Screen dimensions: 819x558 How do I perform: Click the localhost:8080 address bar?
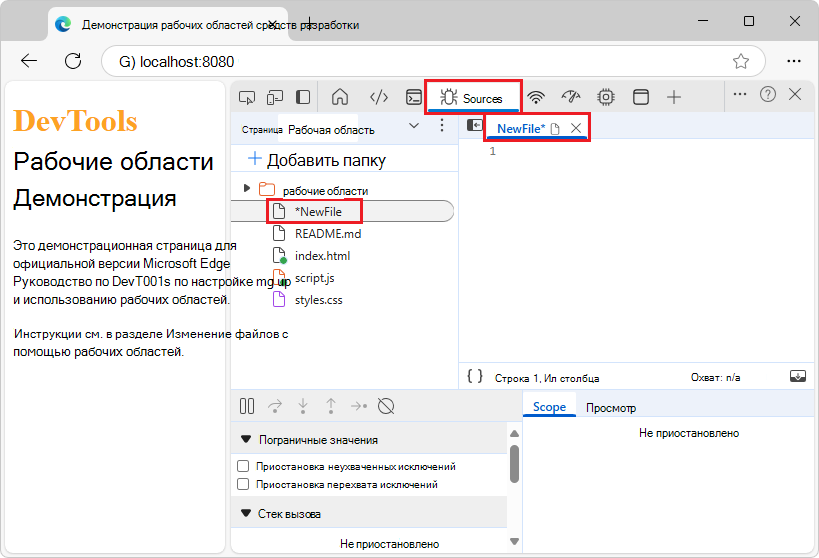(x=433, y=62)
